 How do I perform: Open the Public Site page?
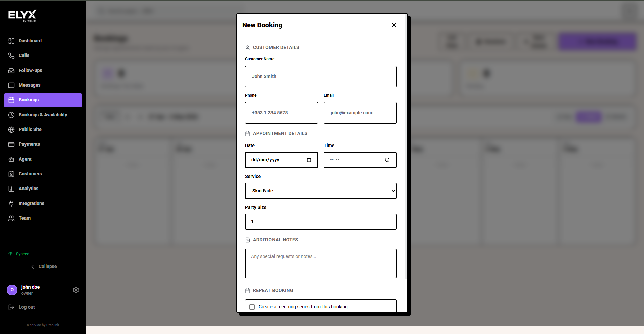[x=43, y=129]
